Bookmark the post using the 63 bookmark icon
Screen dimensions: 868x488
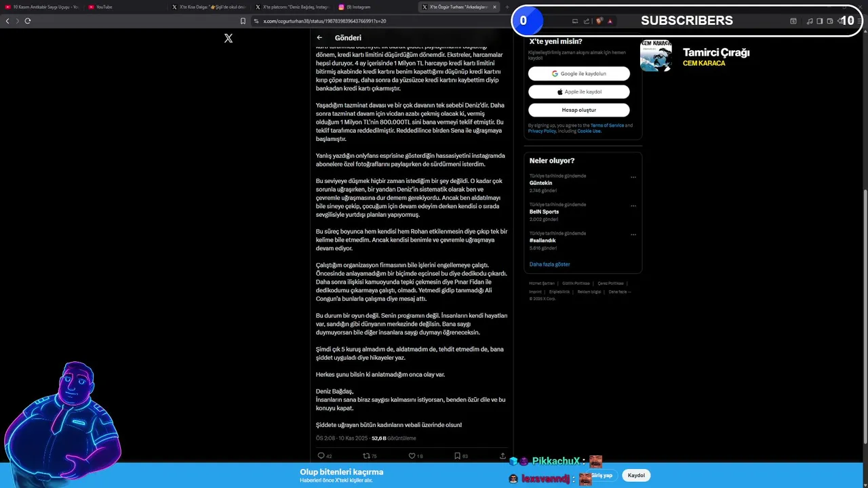457,456
